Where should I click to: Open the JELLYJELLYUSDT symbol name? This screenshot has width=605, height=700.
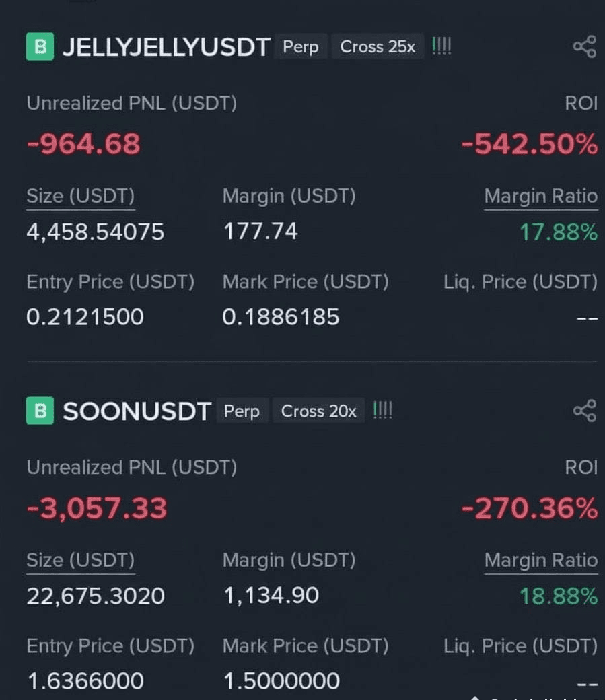tap(166, 47)
